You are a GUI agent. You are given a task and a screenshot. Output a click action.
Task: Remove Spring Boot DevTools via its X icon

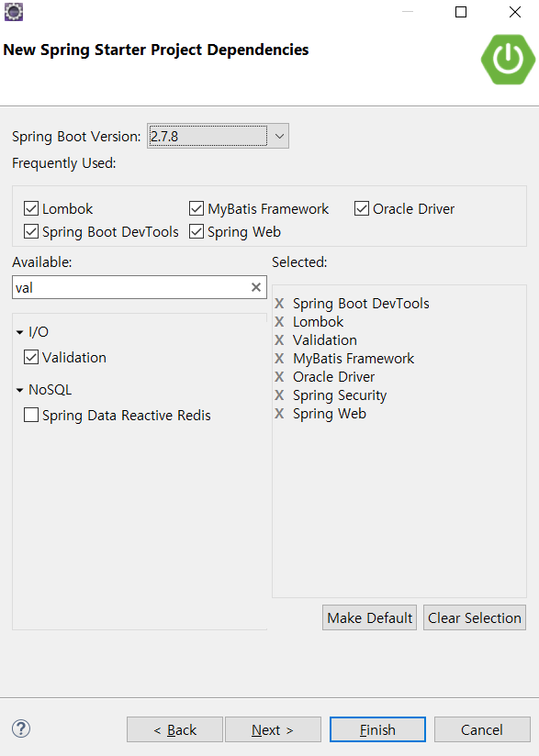click(279, 304)
